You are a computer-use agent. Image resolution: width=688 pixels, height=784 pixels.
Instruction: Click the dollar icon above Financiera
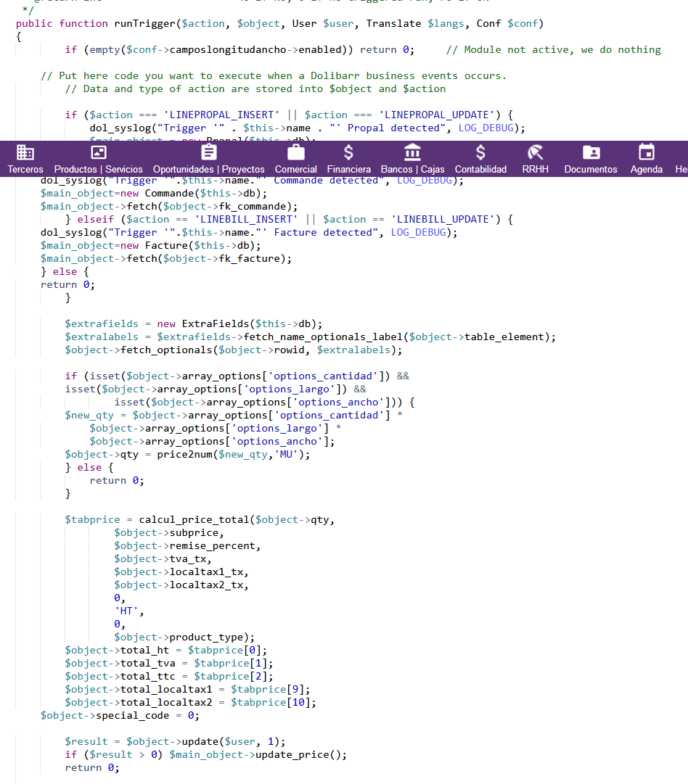348,152
